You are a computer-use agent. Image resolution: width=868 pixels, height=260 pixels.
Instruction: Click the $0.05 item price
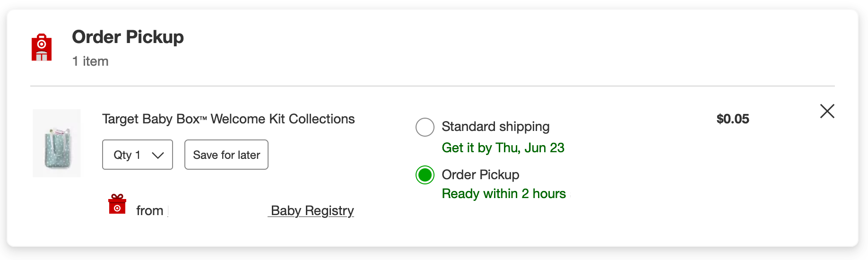point(732,119)
